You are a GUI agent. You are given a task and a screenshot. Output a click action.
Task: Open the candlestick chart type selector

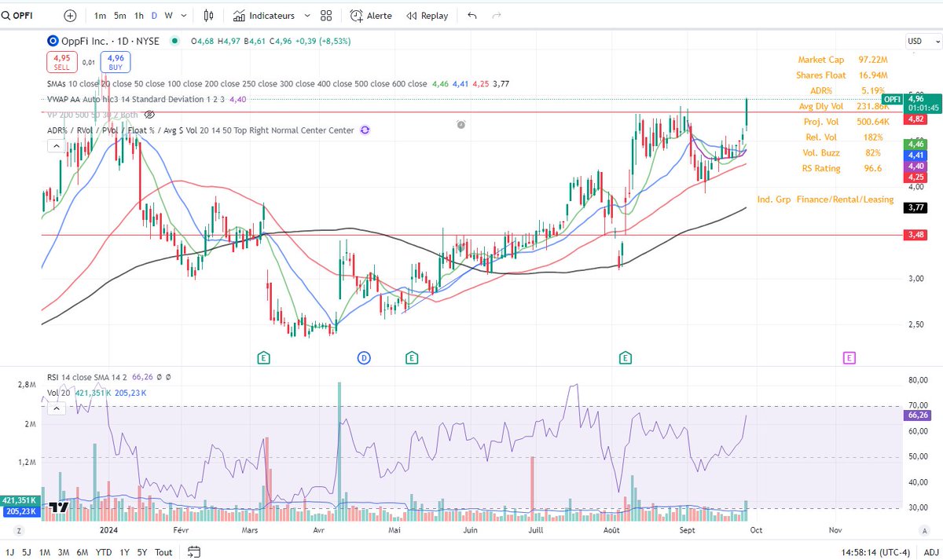coord(208,16)
